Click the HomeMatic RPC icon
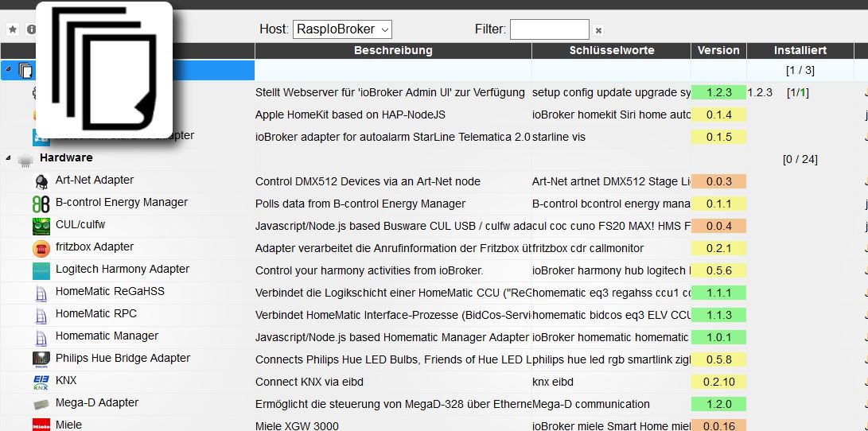The width and height of the screenshot is (868, 431). click(x=41, y=316)
